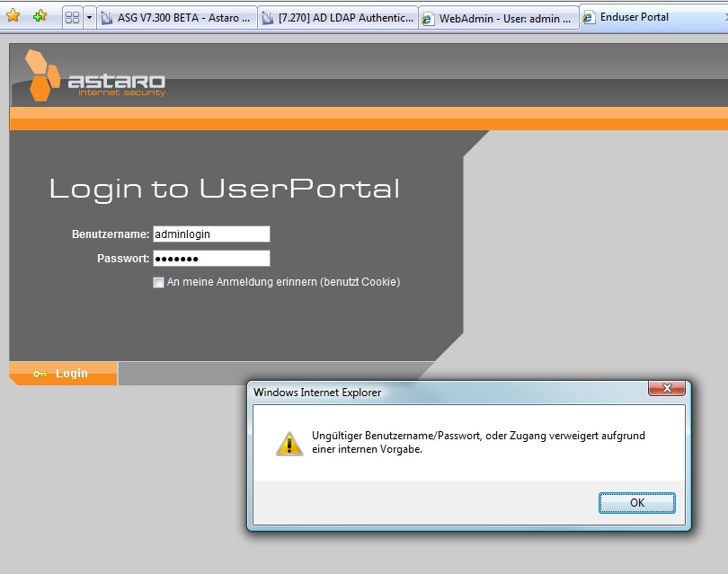The width and height of the screenshot is (728, 574).
Task: Switch to the AD LDAP Authentic... tab
Action: [x=338, y=18]
